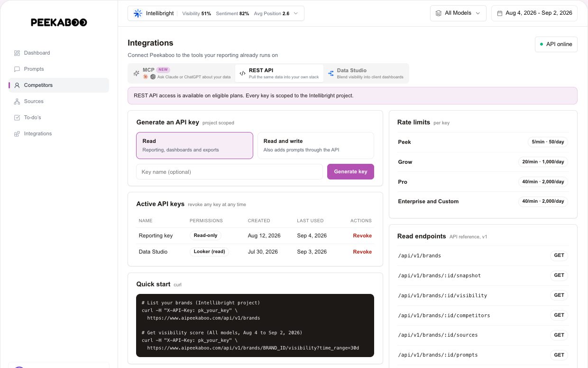The image size is (588, 368).
Task: Click the NEW badge beside MCP
Action: [163, 70]
